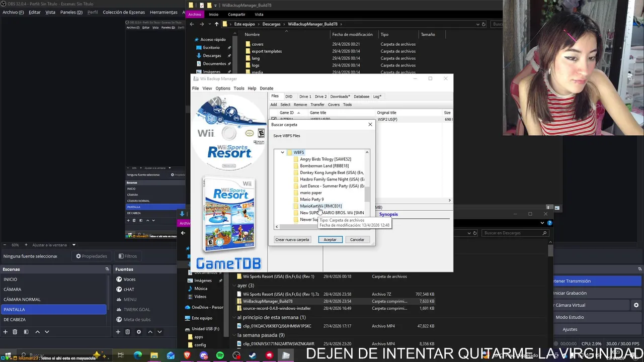644x362 pixels.
Task: Select Bomberman Land [RBBE18] folder
Action: click(325, 166)
